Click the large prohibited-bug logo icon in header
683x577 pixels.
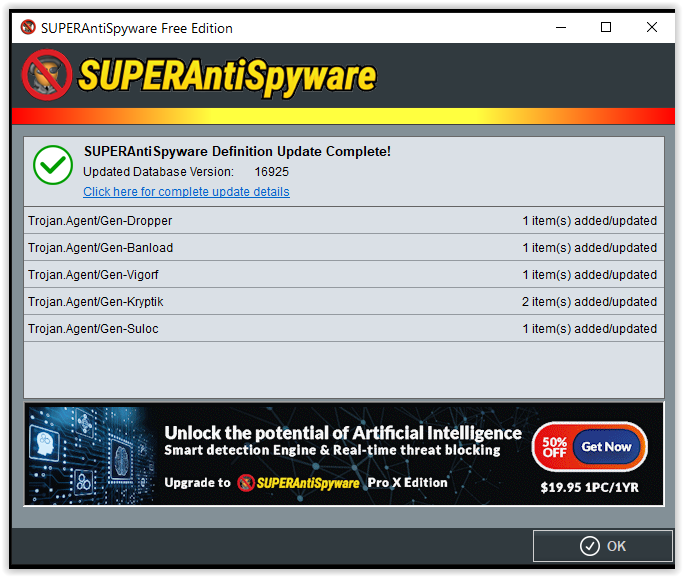(x=46, y=76)
